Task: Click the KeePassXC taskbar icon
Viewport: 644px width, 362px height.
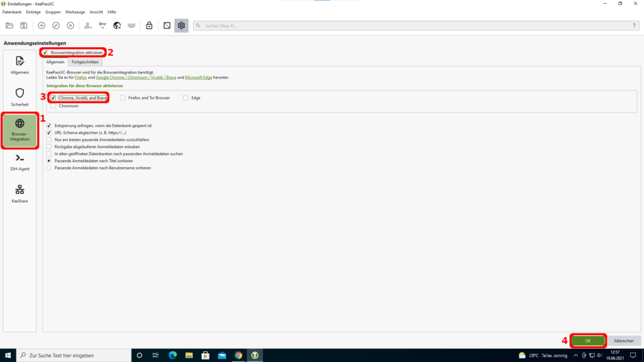Action: pos(255,356)
